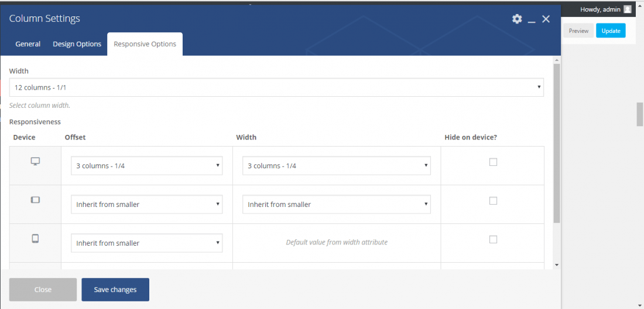Check Hide on device for desktop
The width and height of the screenshot is (644, 309).
pos(494,162)
